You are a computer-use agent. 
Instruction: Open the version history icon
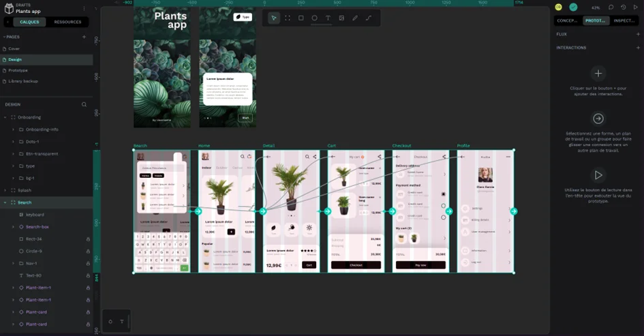(623, 7)
